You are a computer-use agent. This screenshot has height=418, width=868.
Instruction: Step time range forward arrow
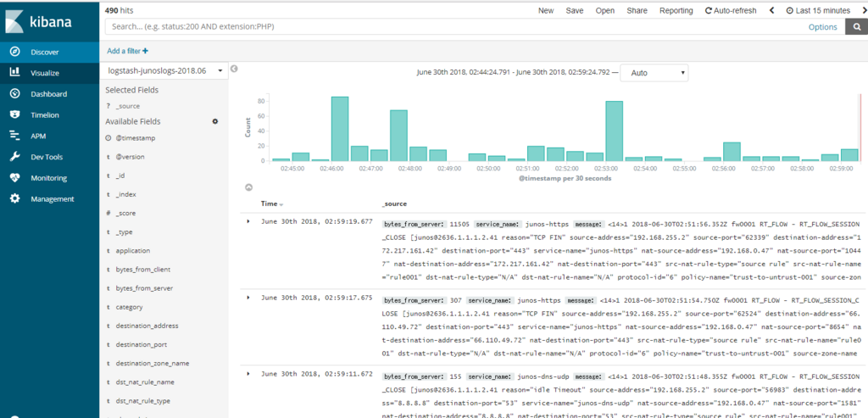pyautogui.click(x=865, y=10)
